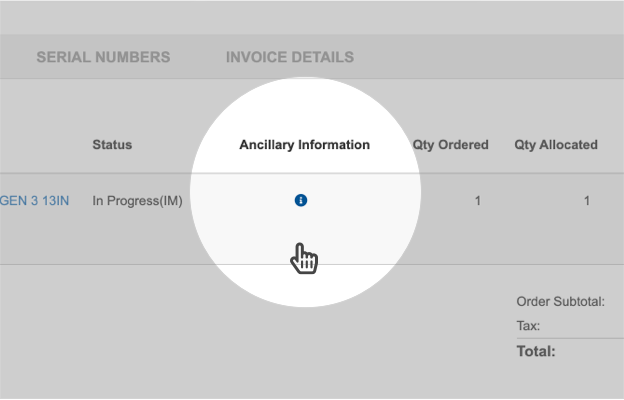This screenshot has width=624, height=400.
Task: Click the bold Total label
Action: pyautogui.click(x=536, y=351)
